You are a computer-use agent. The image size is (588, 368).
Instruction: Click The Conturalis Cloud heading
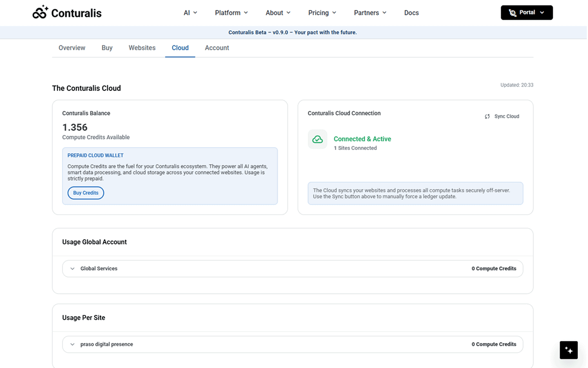pos(87,88)
